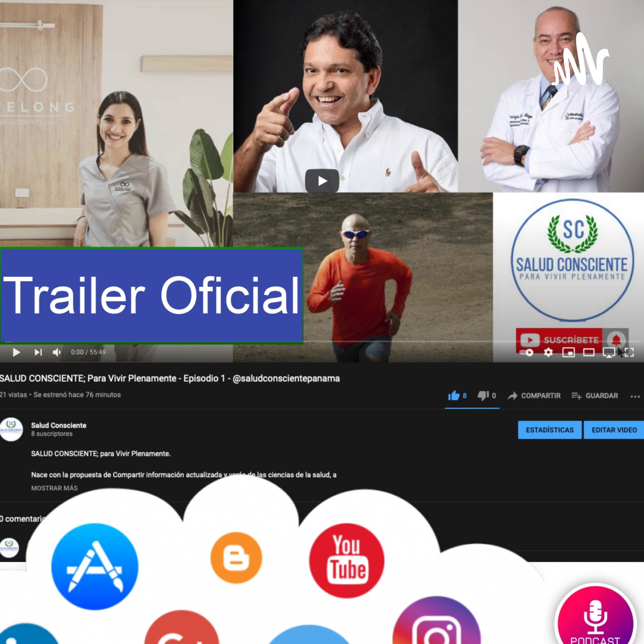The image size is (644, 644).
Task: Play the video using the center play button
Action: (x=322, y=181)
